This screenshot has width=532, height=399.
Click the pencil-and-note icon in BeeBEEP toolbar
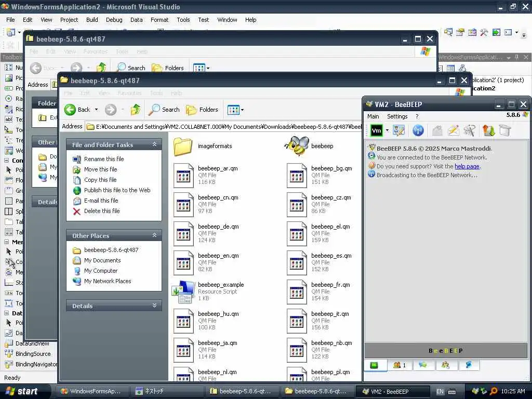click(x=453, y=130)
